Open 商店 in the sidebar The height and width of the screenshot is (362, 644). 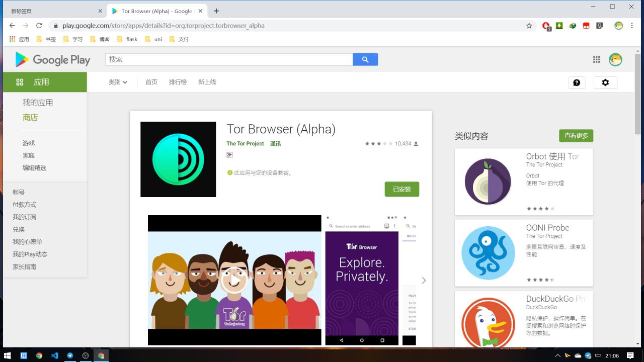tap(30, 118)
